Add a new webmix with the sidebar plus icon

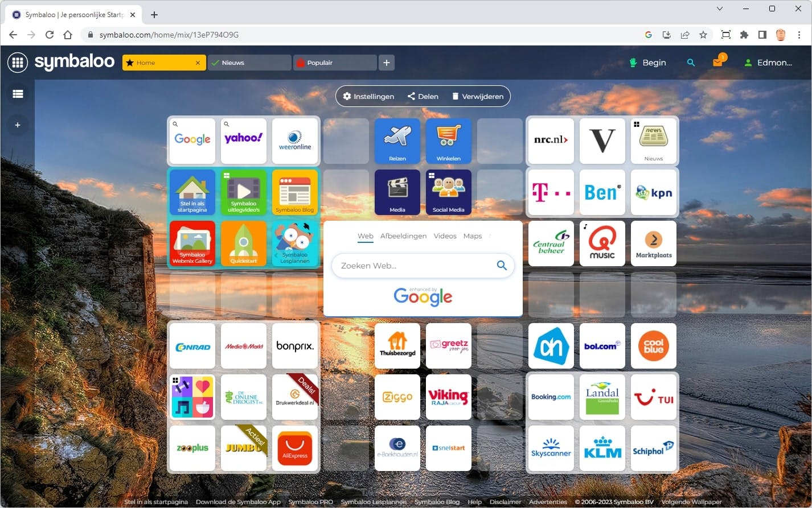tap(18, 125)
